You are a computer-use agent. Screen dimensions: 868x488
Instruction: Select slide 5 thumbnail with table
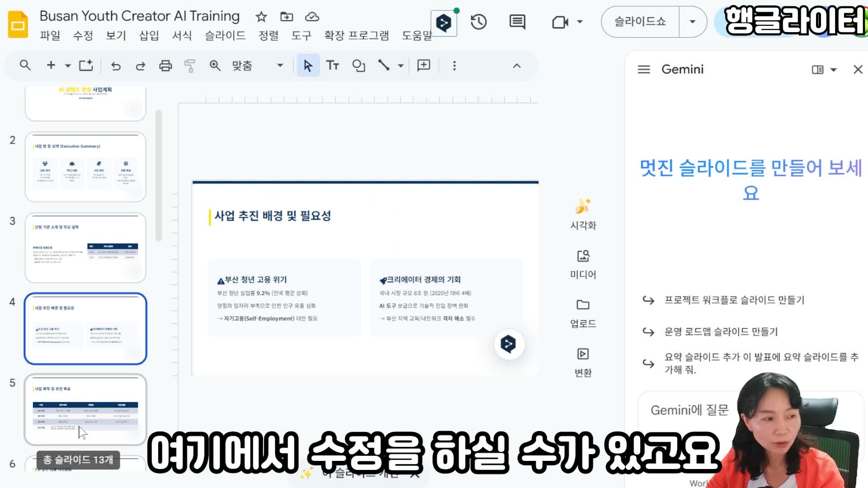pyautogui.click(x=85, y=409)
